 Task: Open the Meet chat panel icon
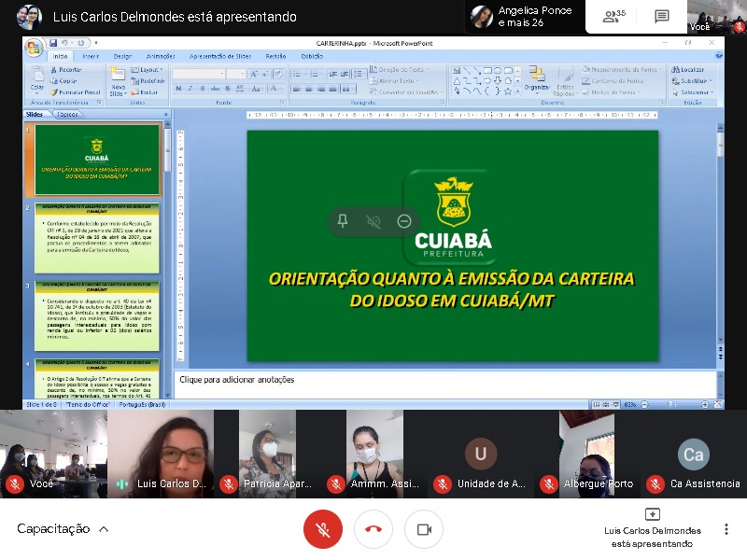point(662,17)
